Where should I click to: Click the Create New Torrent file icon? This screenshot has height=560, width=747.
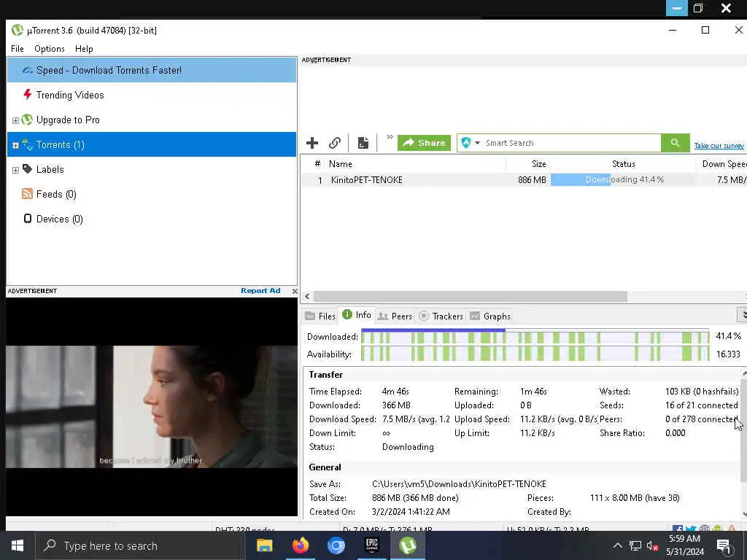tap(363, 143)
